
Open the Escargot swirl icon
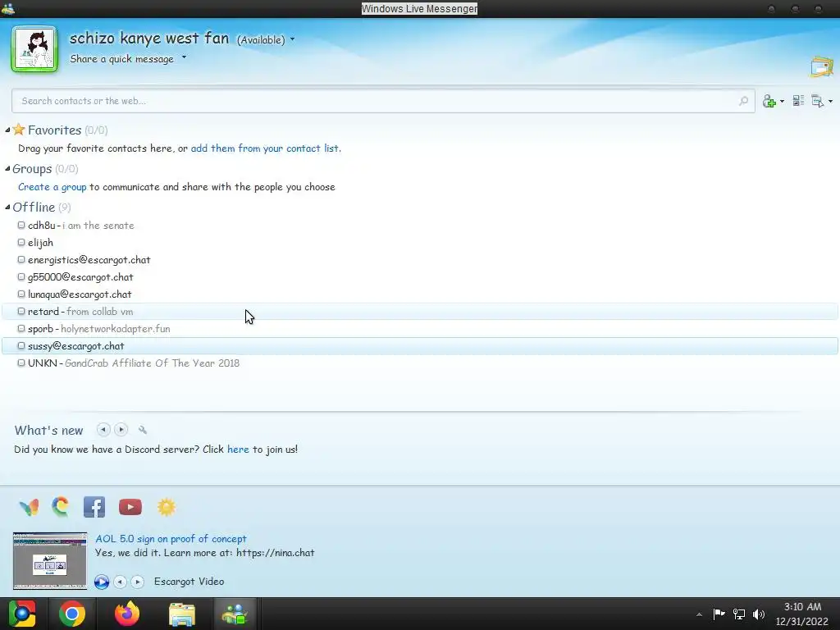pos(61,507)
